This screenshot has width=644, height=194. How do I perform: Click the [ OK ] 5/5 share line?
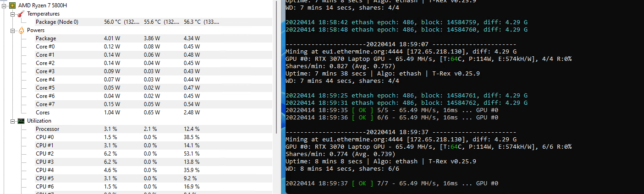(391, 110)
